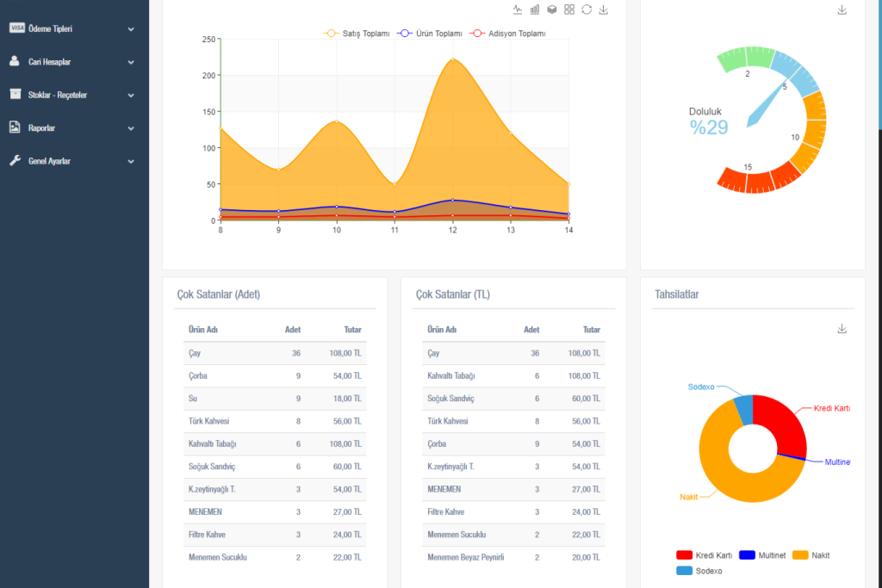The width and height of the screenshot is (882, 588).
Task: Expand the Ödeme Tipleri menu chevron
Action: click(131, 29)
